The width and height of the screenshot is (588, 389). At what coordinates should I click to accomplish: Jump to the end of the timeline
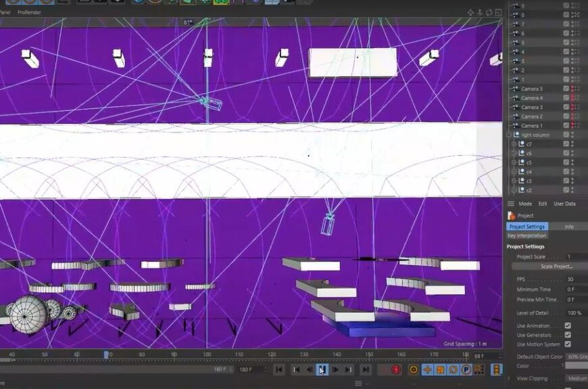point(365,369)
